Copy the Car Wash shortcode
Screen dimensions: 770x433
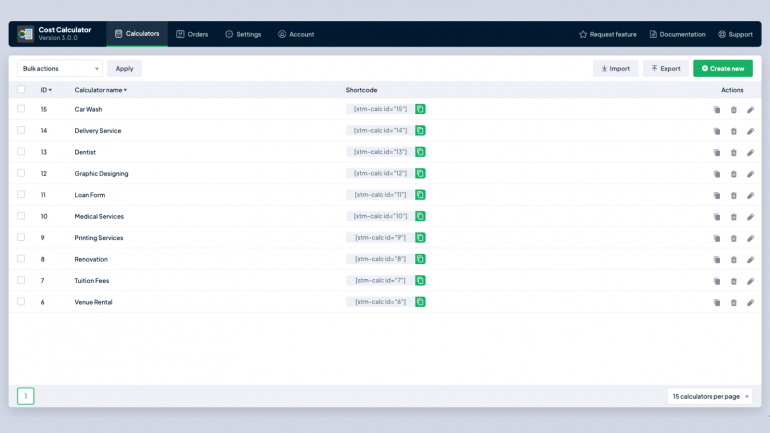coord(420,109)
